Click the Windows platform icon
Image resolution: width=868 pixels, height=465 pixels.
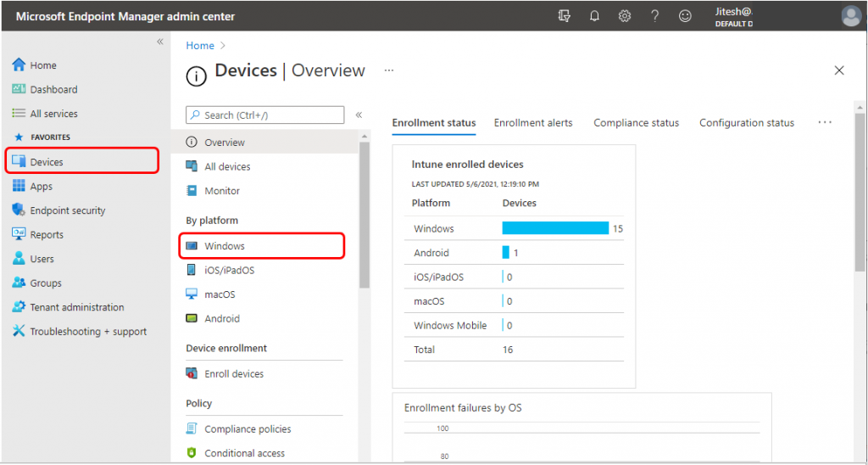click(192, 245)
